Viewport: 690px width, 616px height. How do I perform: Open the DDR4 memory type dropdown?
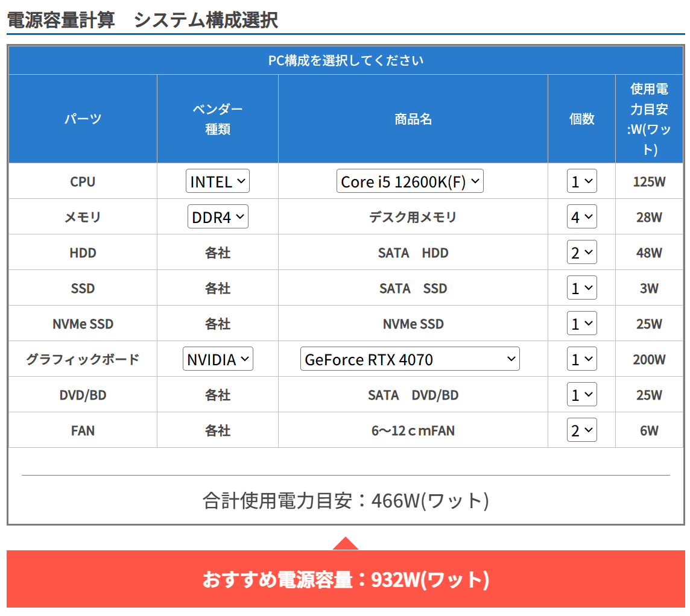point(217,216)
